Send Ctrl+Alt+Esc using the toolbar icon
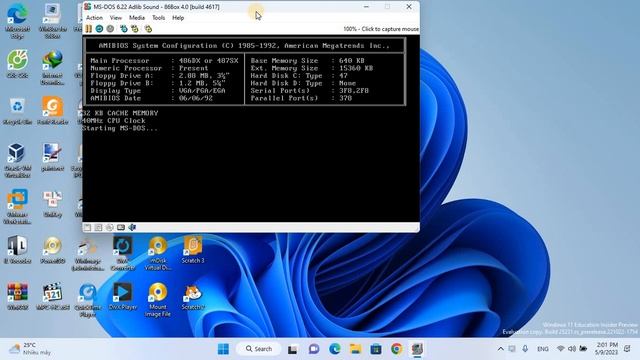Image resolution: width=640 pixels, height=360 pixels. [x=135, y=29]
